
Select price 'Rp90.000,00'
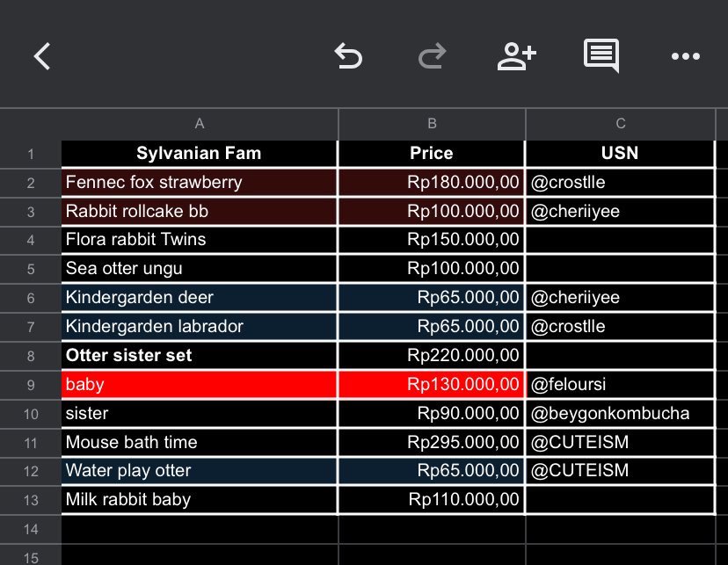432,413
